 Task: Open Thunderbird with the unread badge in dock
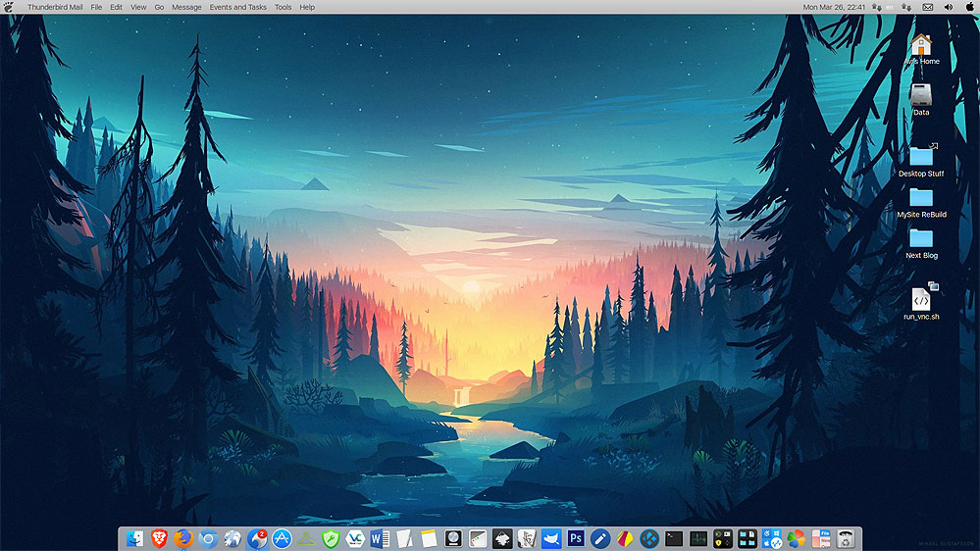pyautogui.click(x=257, y=538)
